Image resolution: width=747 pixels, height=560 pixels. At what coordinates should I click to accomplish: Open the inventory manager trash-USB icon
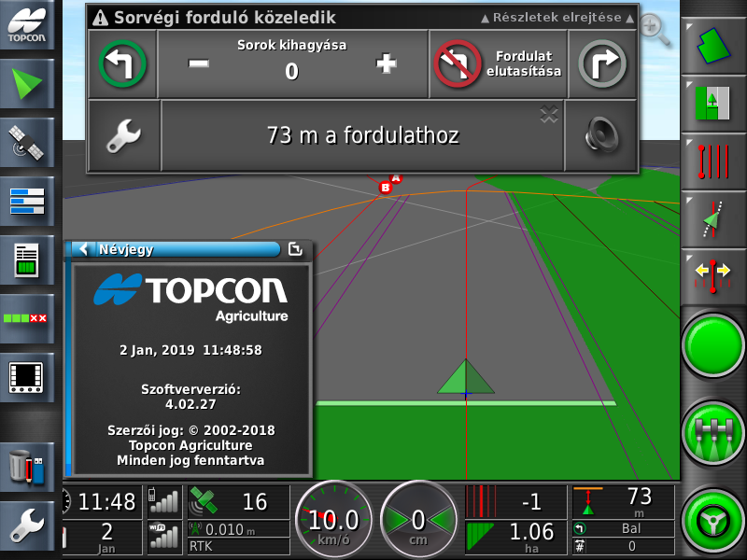(x=27, y=466)
